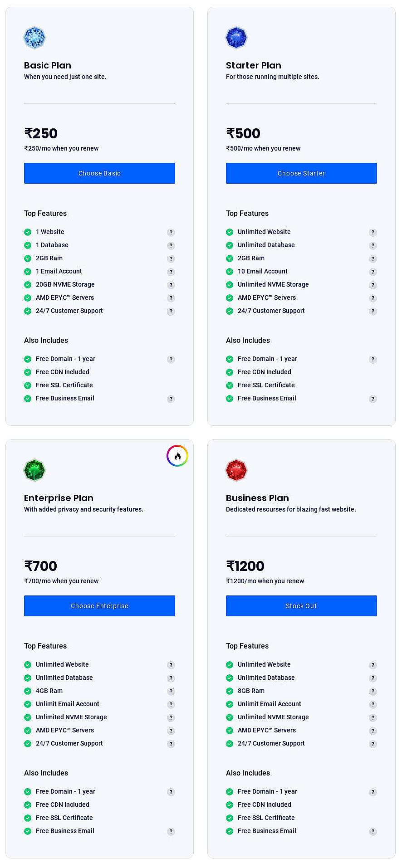This screenshot has width=402, height=868.
Task: Click the green checkmark beside 1 Website
Action: 27,232
